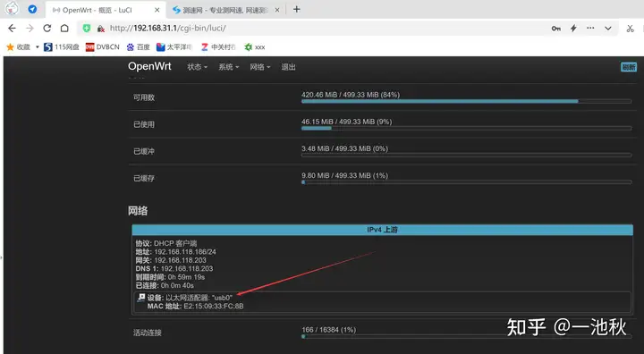Click the 可用数 memory progress bar
This screenshot has height=354, width=644.
(466, 101)
